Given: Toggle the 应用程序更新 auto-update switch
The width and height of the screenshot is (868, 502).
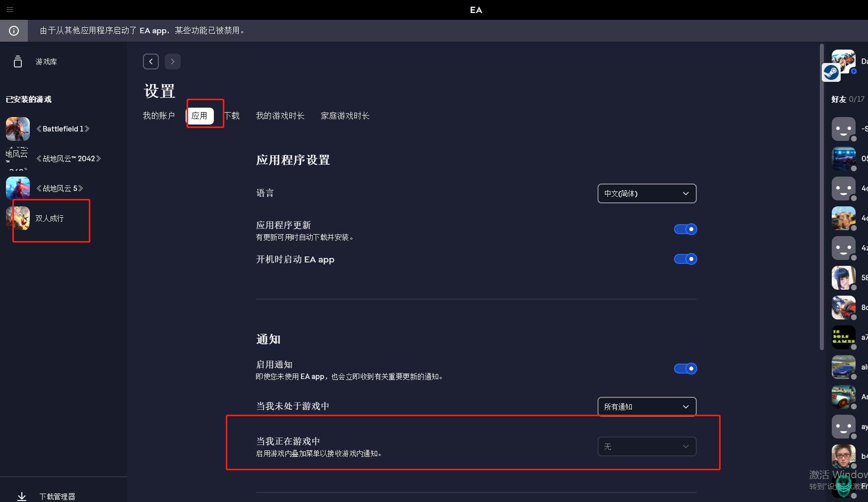Looking at the screenshot, I should pos(685,229).
